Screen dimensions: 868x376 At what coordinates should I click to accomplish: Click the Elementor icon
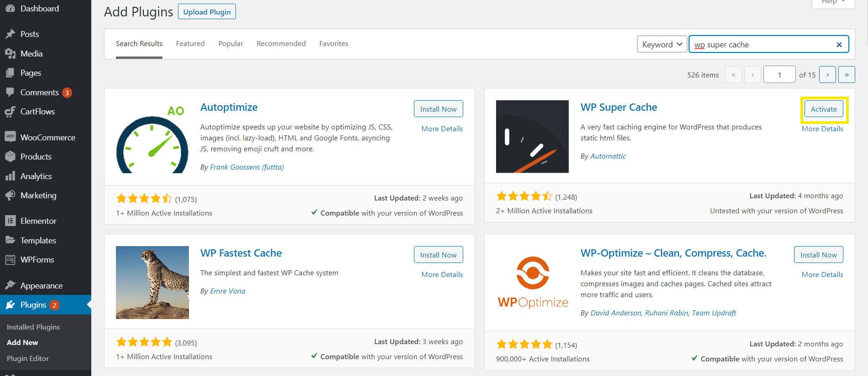10,221
